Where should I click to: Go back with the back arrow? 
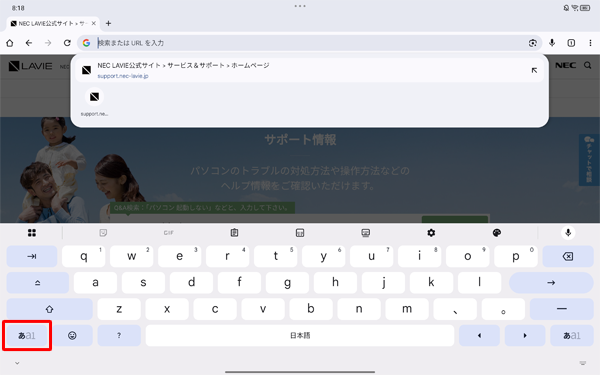point(29,43)
